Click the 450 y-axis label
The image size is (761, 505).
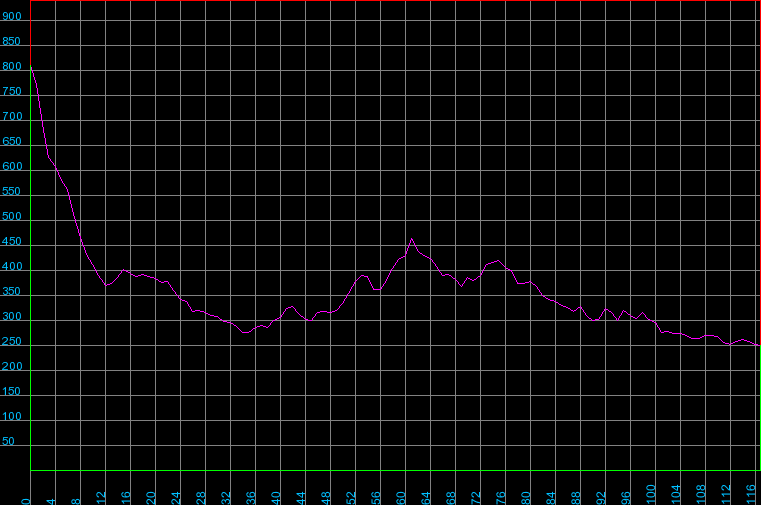(x=12, y=241)
